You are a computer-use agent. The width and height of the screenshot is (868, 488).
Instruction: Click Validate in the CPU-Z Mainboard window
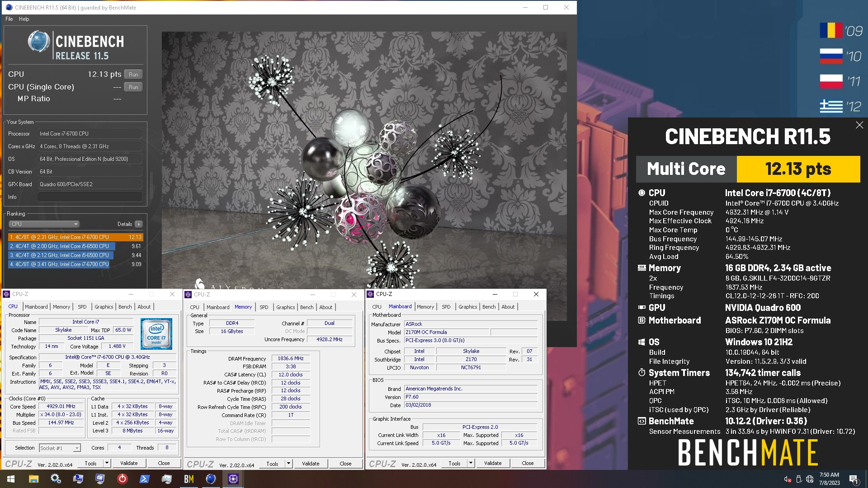(x=493, y=463)
